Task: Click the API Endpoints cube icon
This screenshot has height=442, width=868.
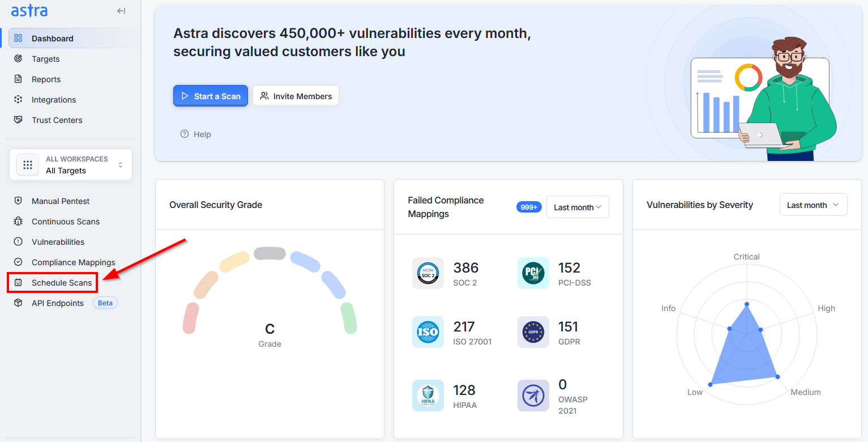Action: tap(18, 303)
